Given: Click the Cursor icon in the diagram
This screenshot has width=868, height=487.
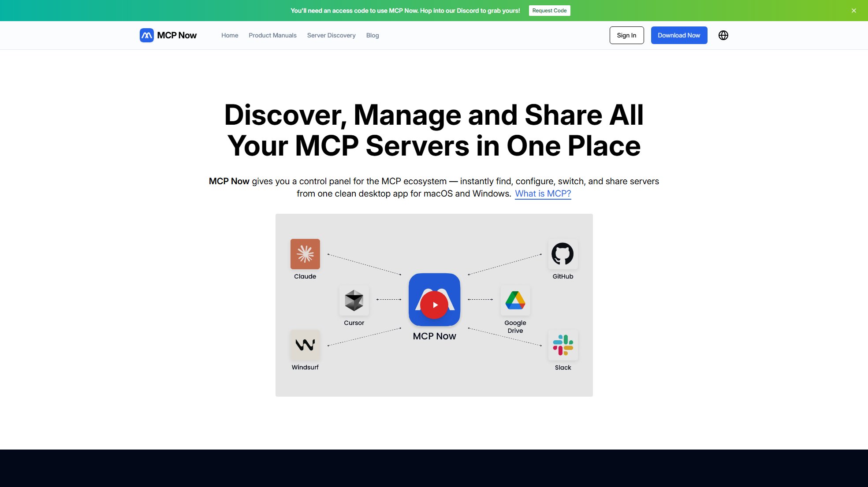Looking at the screenshot, I should (354, 301).
